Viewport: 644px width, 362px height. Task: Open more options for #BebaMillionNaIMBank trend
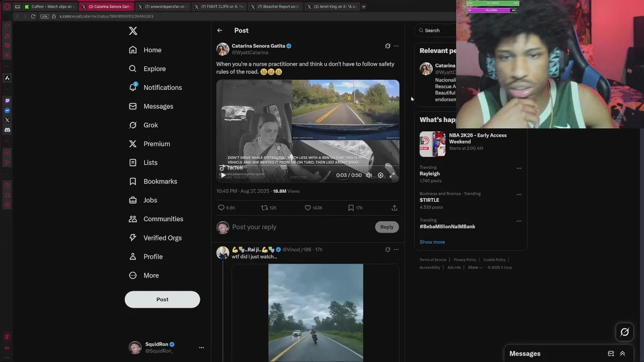[519, 221]
